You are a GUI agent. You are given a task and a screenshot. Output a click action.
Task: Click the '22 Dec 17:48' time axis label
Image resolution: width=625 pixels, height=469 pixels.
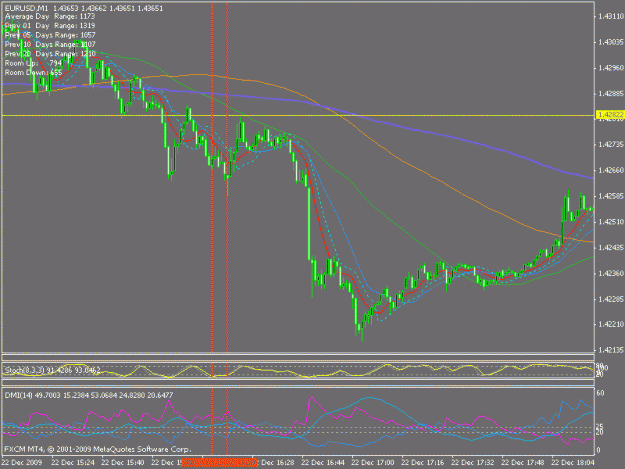(x=523, y=463)
